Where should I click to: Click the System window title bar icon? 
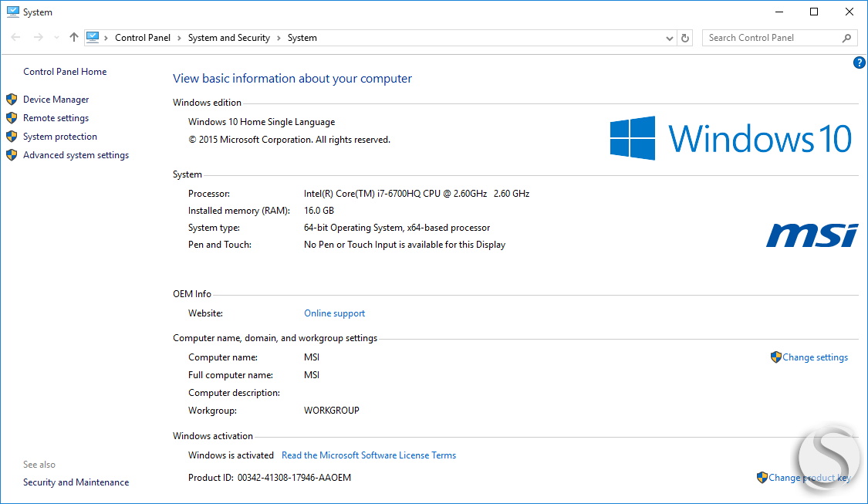[13, 12]
